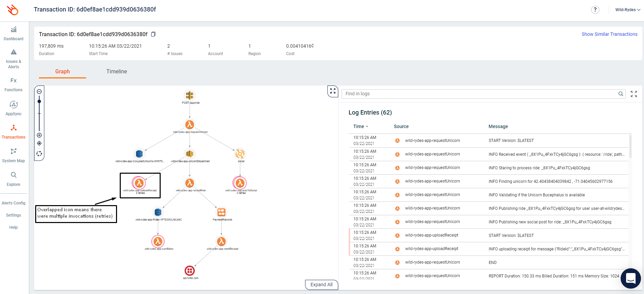
Task: Expand the graph panel to fullscreen
Action: coord(332,91)
